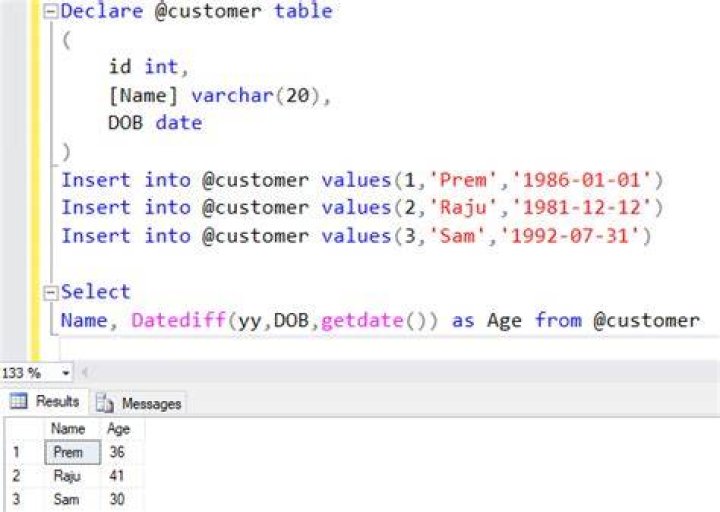Select the Sam cell in results
Screen dimensions: 720x512
(x=73, y=499)
